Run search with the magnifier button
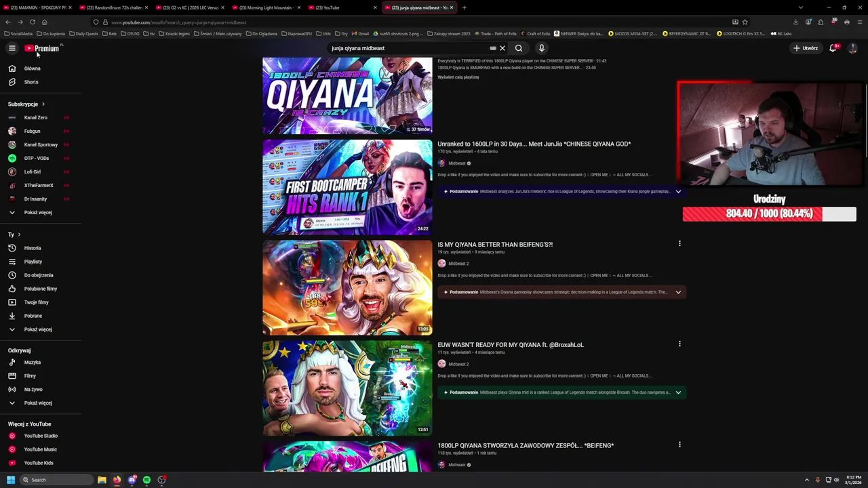 (x=519, y=48)
